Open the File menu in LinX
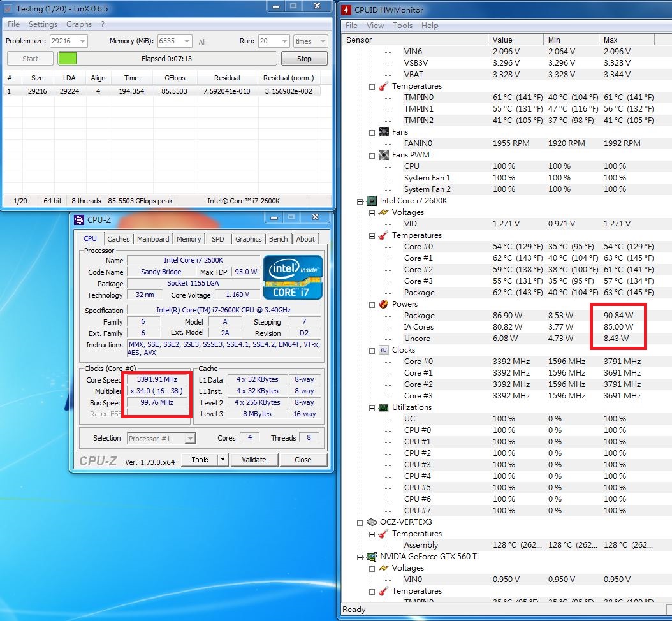Viewport: 672px width, 621px height. point(14,24)
